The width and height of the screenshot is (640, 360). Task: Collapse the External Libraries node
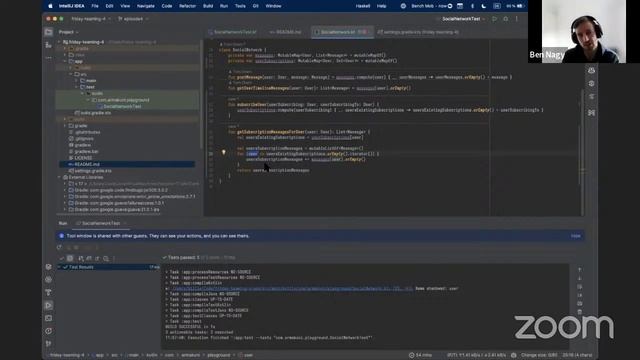tap(60, 177)
